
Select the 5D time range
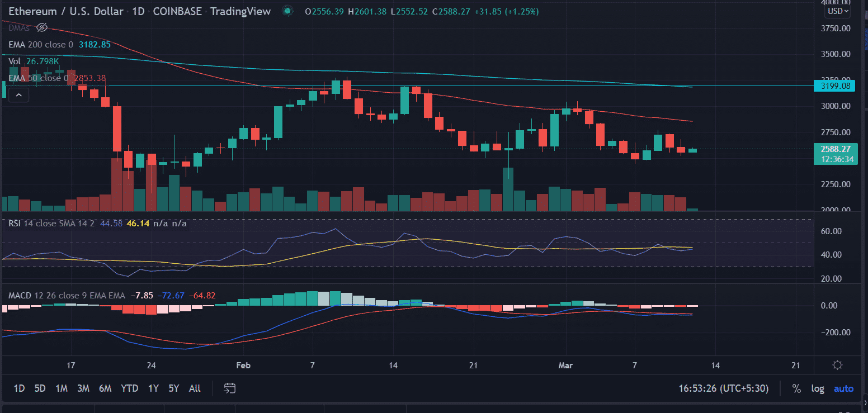tap(40, 388)
